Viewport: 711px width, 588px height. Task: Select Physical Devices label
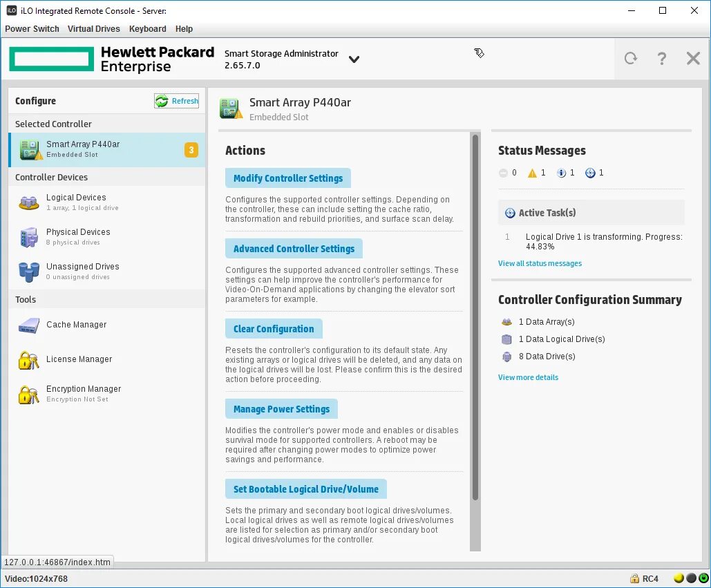(78, 232)
